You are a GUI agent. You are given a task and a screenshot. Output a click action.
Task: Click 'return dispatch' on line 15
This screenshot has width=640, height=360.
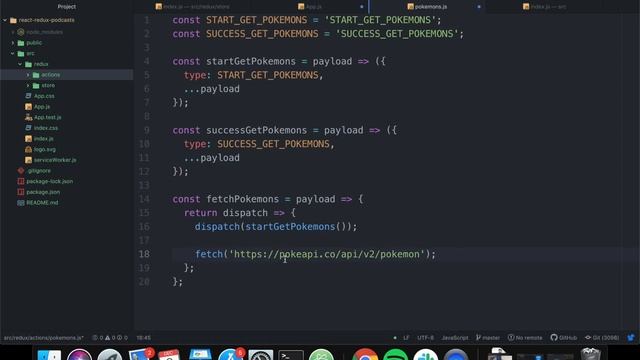click(x=226, y=213)
